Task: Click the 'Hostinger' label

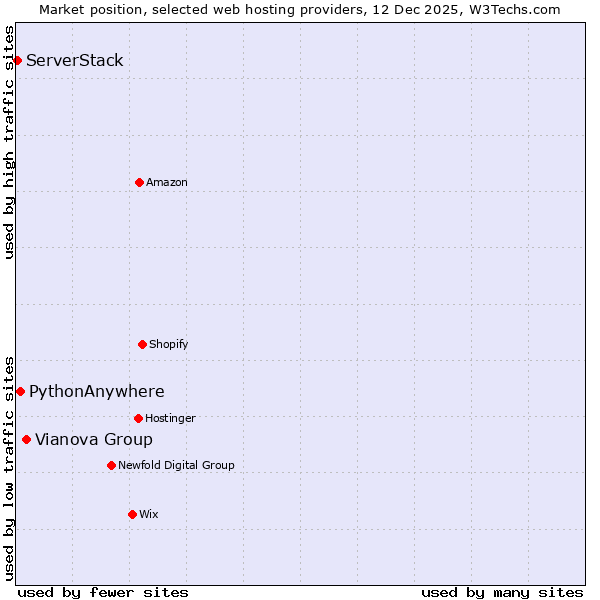Action: tap(170, 418)
